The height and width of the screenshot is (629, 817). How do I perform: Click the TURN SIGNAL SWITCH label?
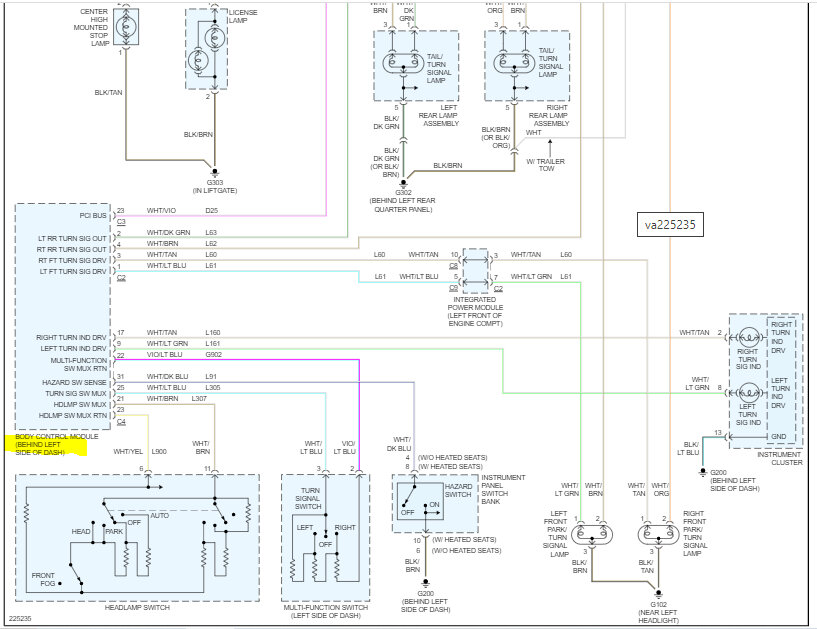point(308,498)
